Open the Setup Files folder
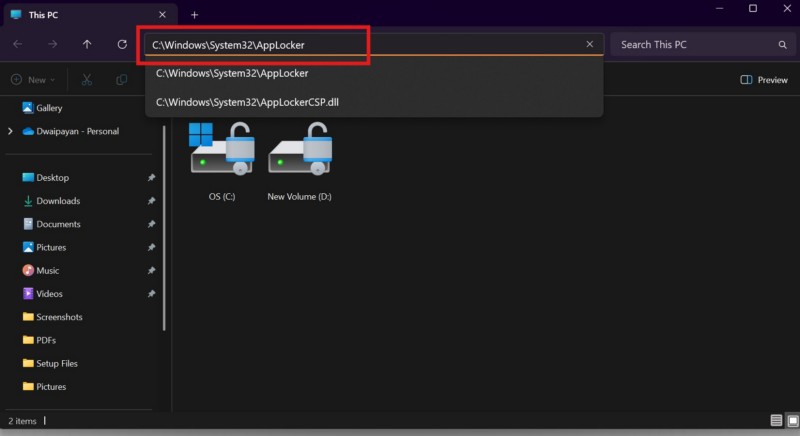The height and width of the screenshot is (436, 800). tap(50, 364)
